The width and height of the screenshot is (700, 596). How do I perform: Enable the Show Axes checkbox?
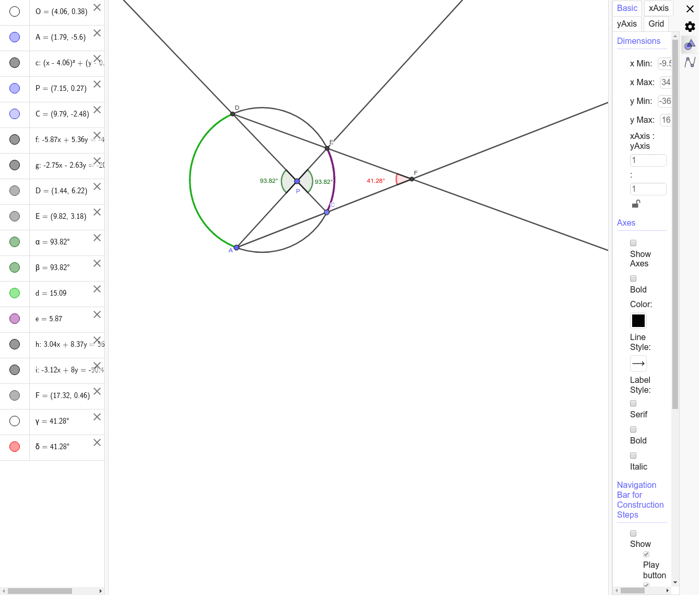tap(633, 243)
